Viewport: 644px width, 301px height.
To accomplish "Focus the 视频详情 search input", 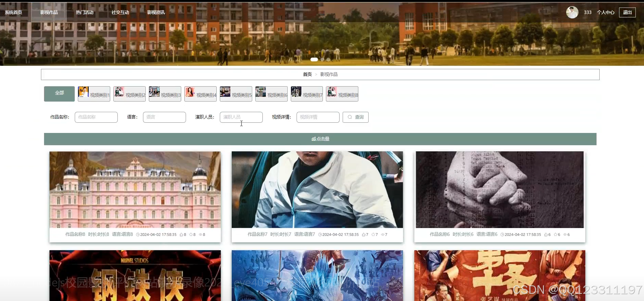I will [x=318, y=117].
